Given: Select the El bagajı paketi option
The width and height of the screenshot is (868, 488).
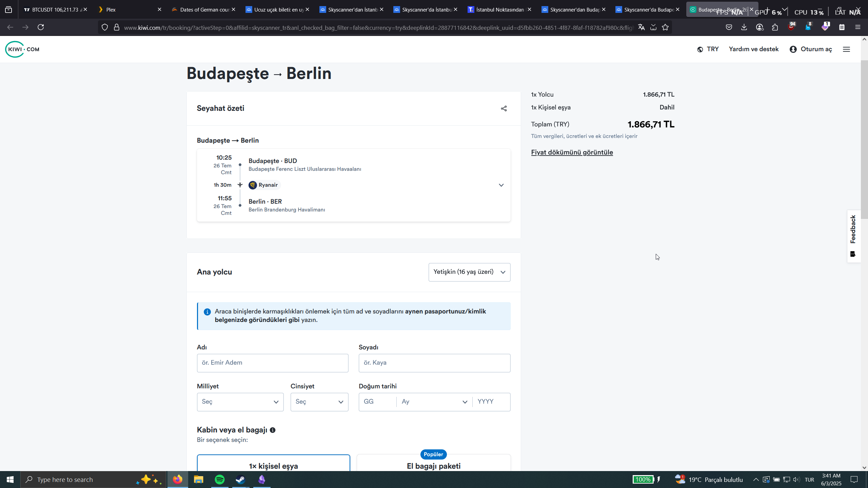Looking at the screenshot, I should 433,466.
